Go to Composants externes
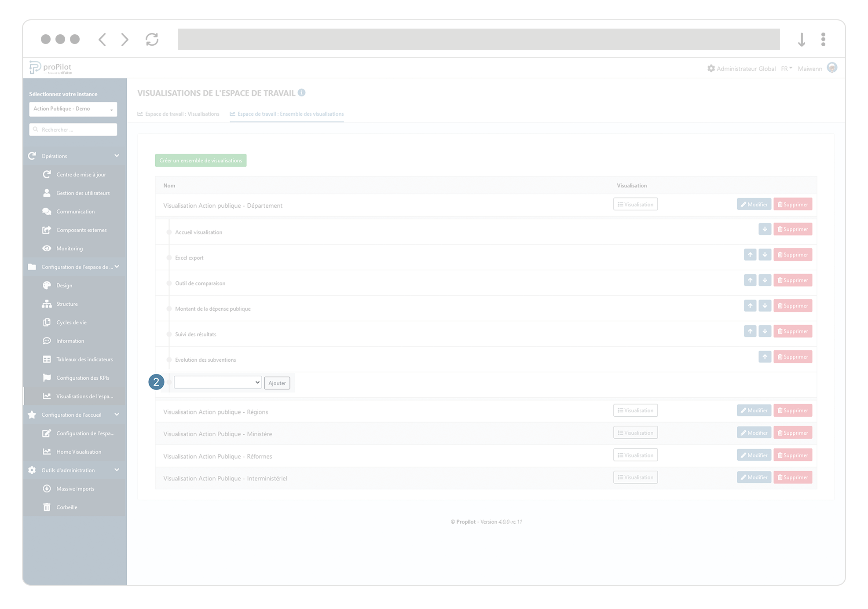This screenshot has height=609, width=868. coord(81,230)
